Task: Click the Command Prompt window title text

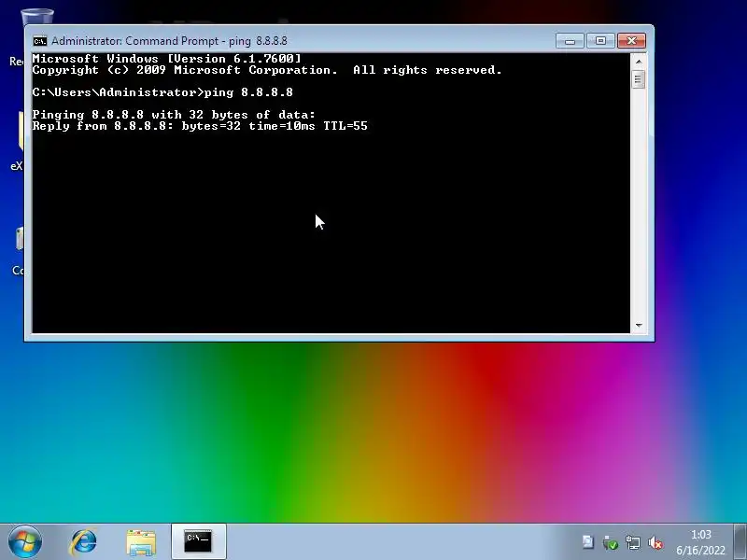Action: pos(169,41)
